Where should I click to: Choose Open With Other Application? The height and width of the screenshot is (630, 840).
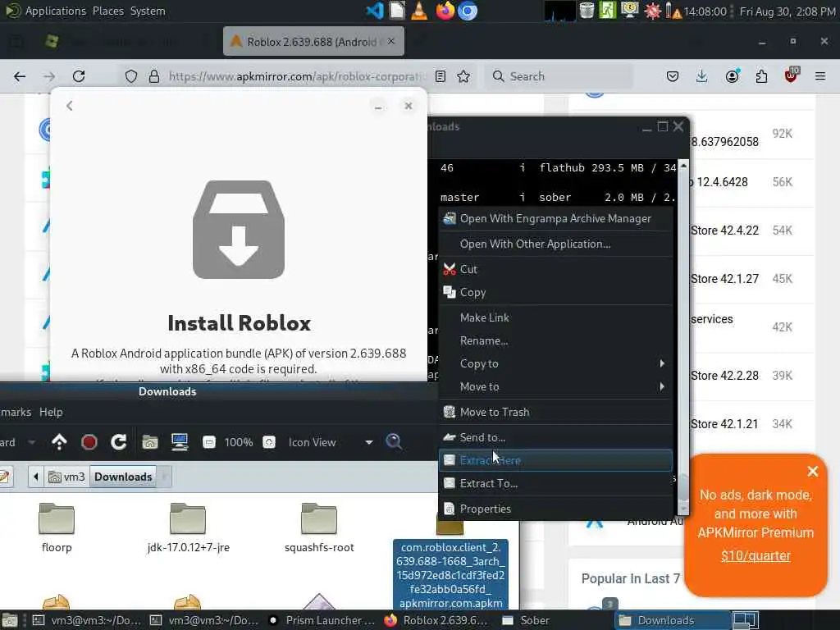click(555, 244)
